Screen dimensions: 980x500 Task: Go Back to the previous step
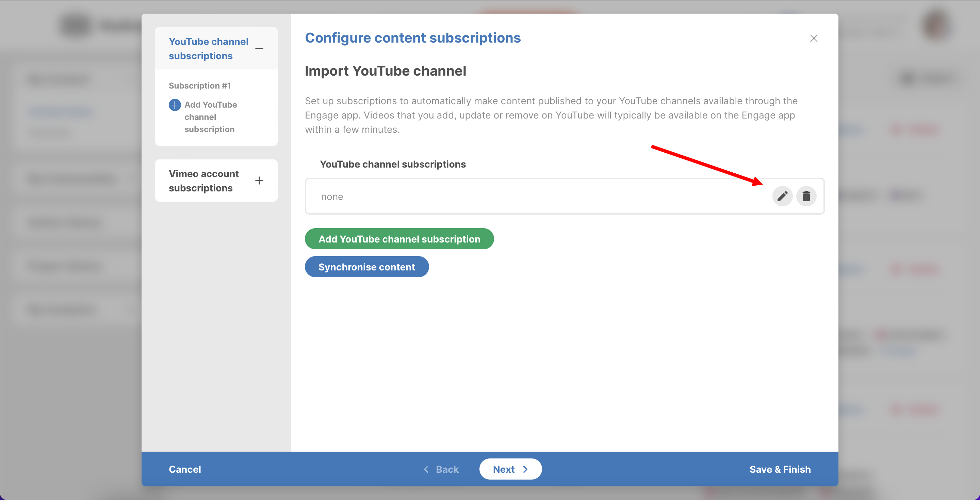click(x=441, y=469)
